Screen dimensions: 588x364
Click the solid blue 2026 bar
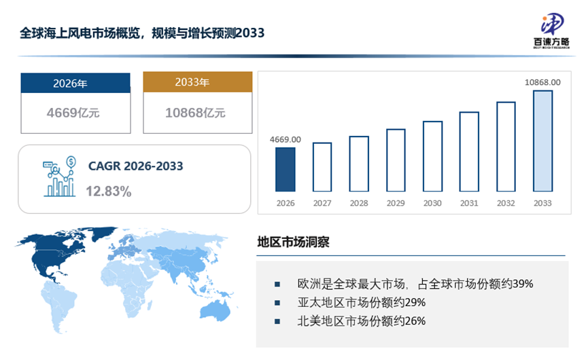pos(286,169)
